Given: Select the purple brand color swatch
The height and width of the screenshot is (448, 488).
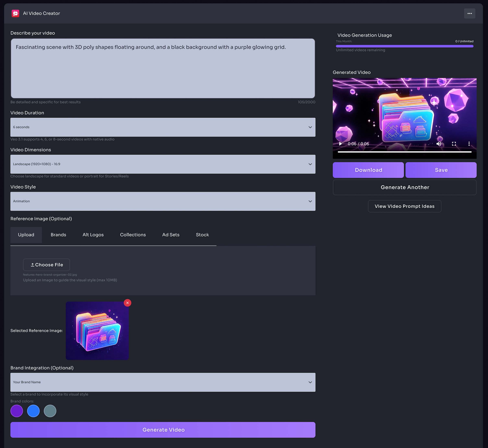Looking at the screenshot, I should [16, 411].
